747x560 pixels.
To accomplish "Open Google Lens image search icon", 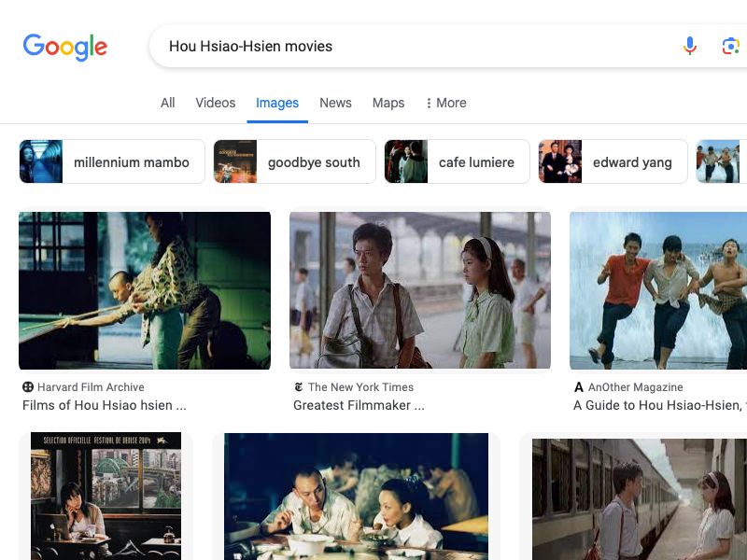I will coord(731,46).
